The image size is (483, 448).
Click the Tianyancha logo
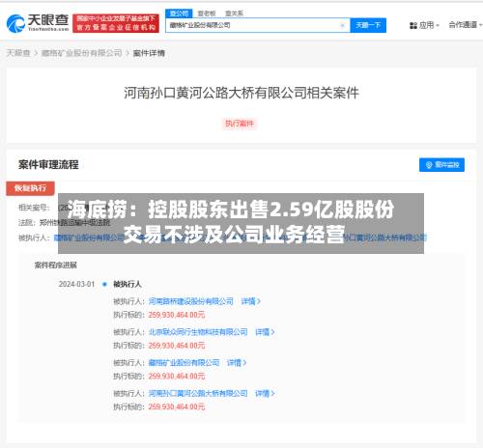(38, 23)
